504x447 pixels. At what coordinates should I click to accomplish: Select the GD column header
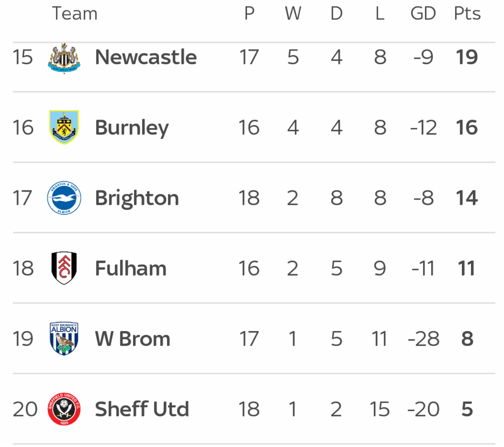click(423, 14)
